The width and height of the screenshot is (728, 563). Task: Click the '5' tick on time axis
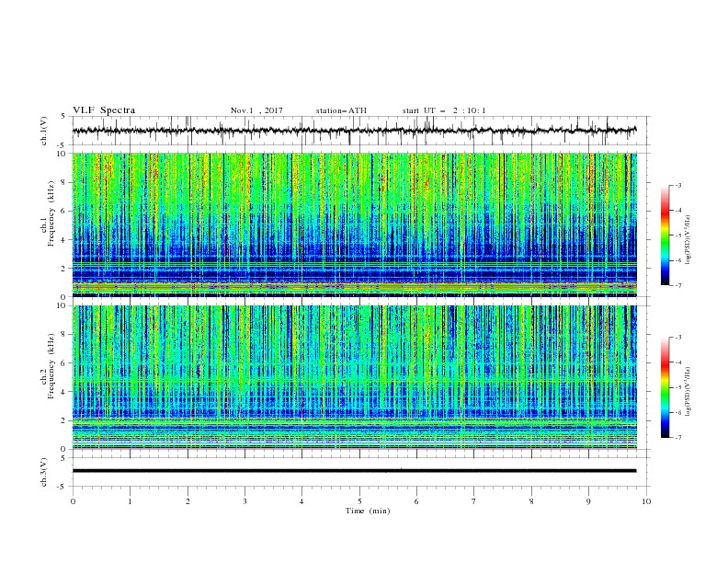click(359, 501)
